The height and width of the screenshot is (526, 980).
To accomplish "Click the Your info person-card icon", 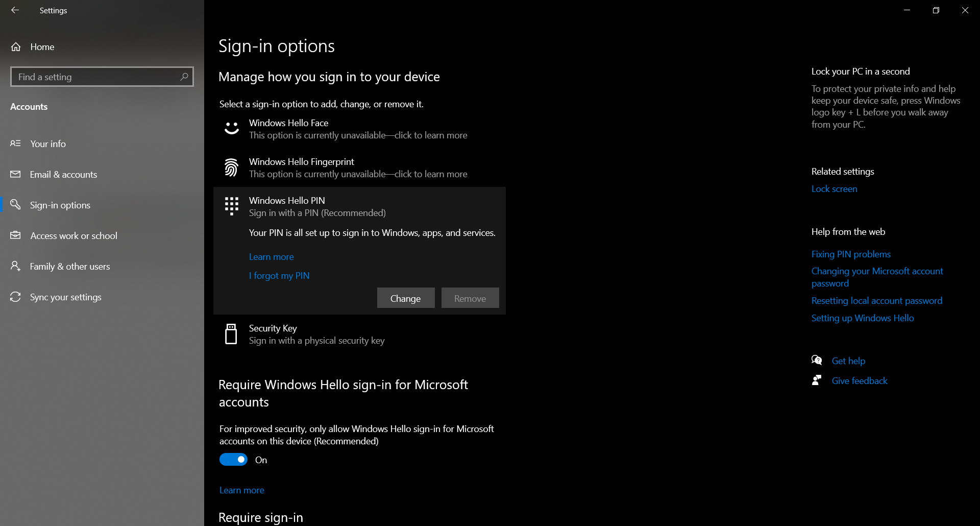I will click(x=15, y=144).
